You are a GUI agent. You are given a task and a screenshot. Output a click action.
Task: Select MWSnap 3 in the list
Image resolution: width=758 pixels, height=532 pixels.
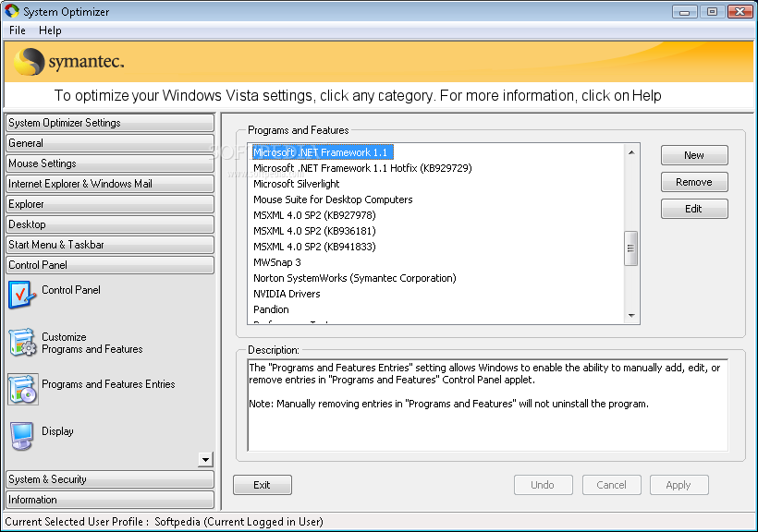(x=277, y=262)
